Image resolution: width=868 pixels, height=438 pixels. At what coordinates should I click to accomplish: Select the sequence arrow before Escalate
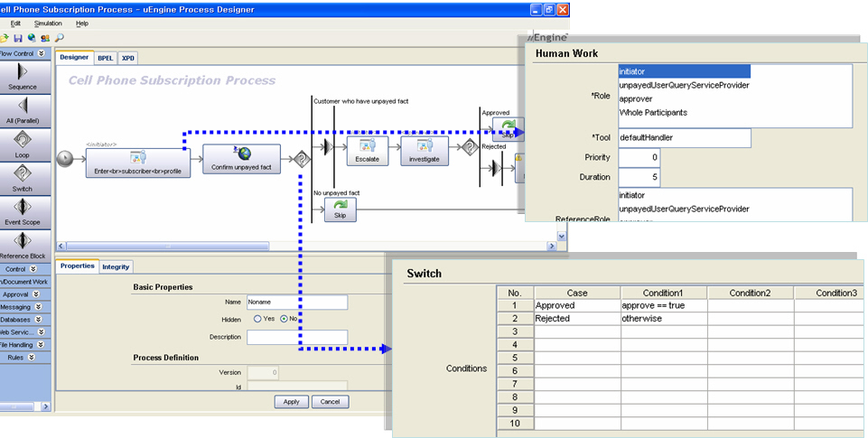(x=328, y=146)
